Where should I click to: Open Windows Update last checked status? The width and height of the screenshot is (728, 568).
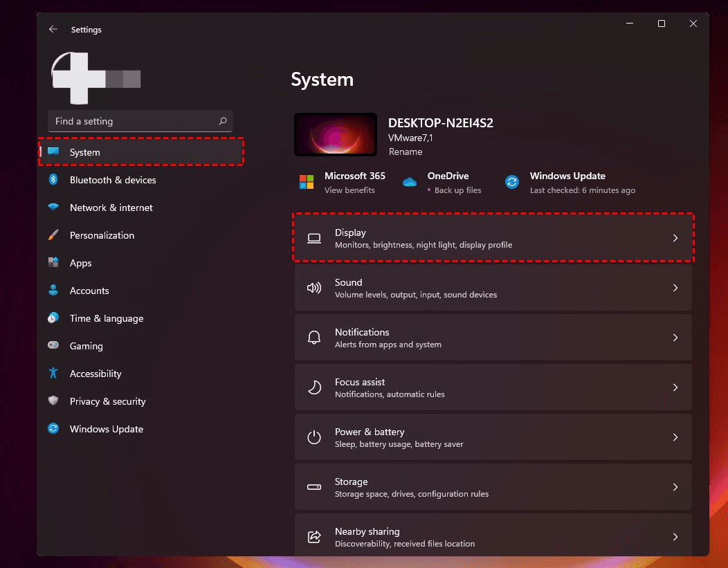(x=583, y=190)
